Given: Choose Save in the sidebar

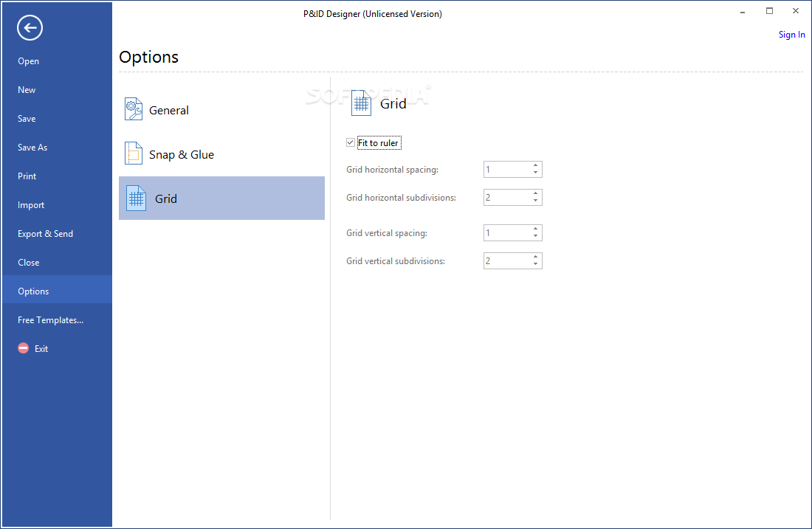Looking at the screenshot, I should [x=57, y=119].
